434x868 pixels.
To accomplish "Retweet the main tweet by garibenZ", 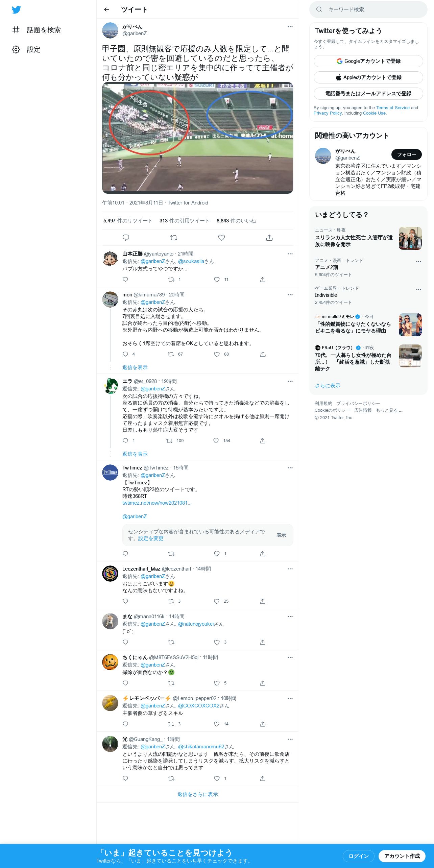I will pyautogui.click(x=174, y=238).
